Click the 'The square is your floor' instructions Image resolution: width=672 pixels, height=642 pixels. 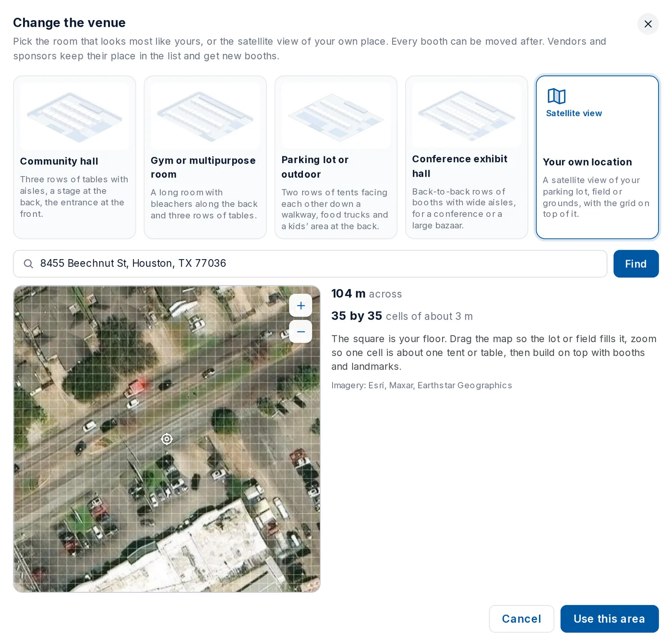pos(494,353)
